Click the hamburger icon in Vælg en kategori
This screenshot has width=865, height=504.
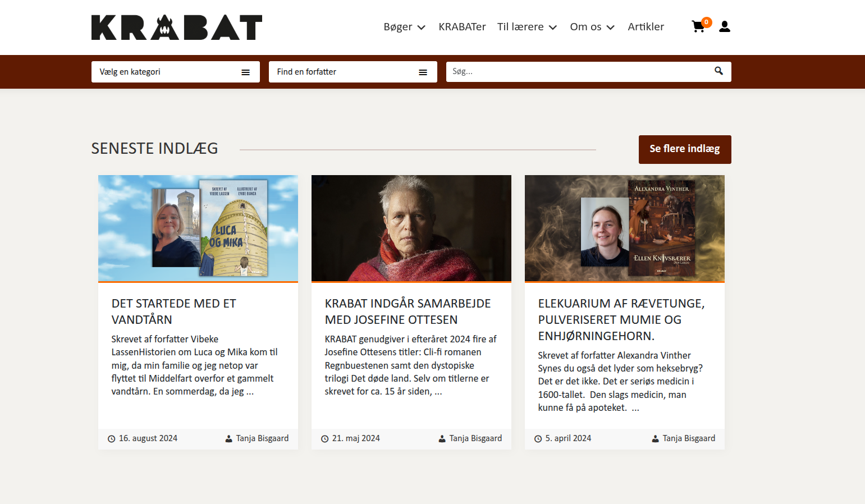(x=245, y=72)
